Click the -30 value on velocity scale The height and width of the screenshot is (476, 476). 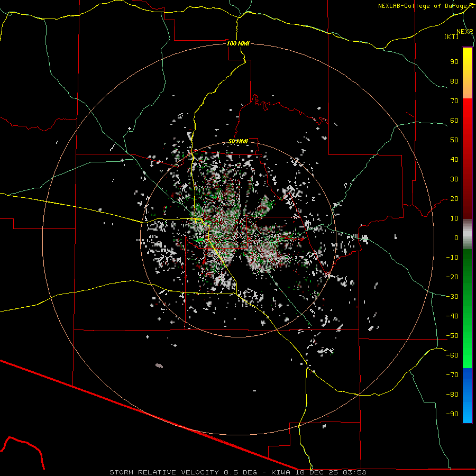click(452, 297)
